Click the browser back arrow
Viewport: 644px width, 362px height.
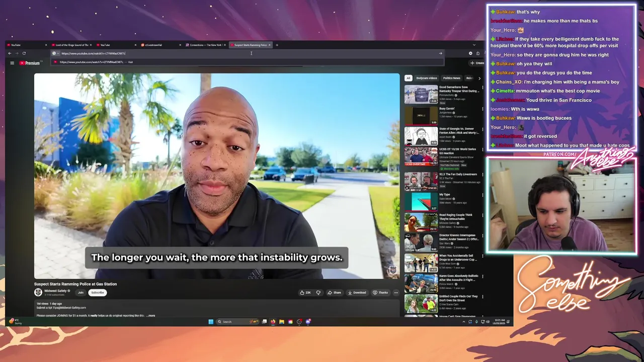coord(10,53)
